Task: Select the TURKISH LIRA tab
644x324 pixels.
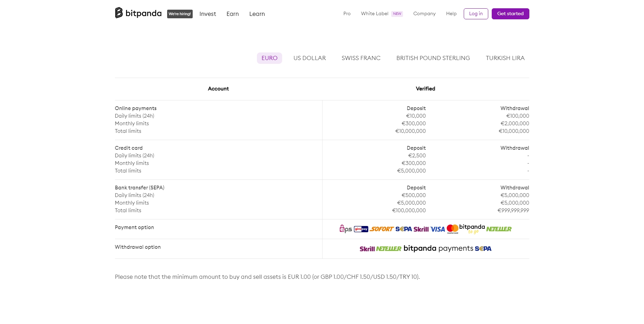Action: [505, 58]
